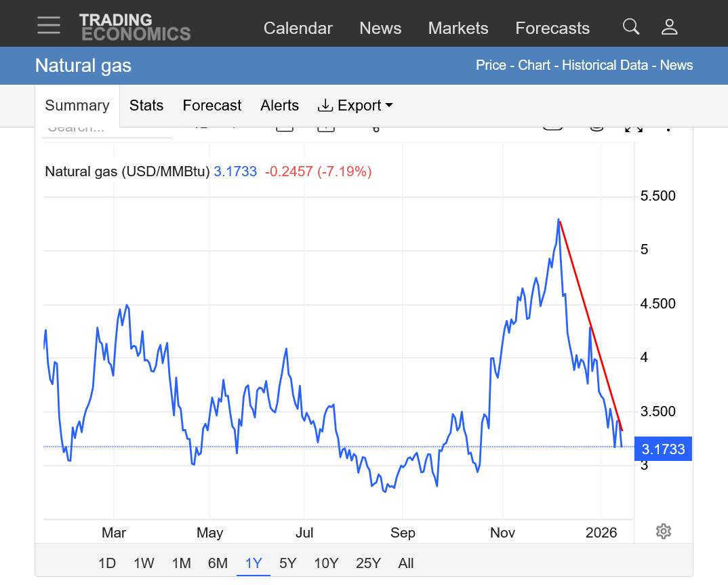Switch to the Stats tab
Screen dimensions: 728x585
(x=146, y=106)
